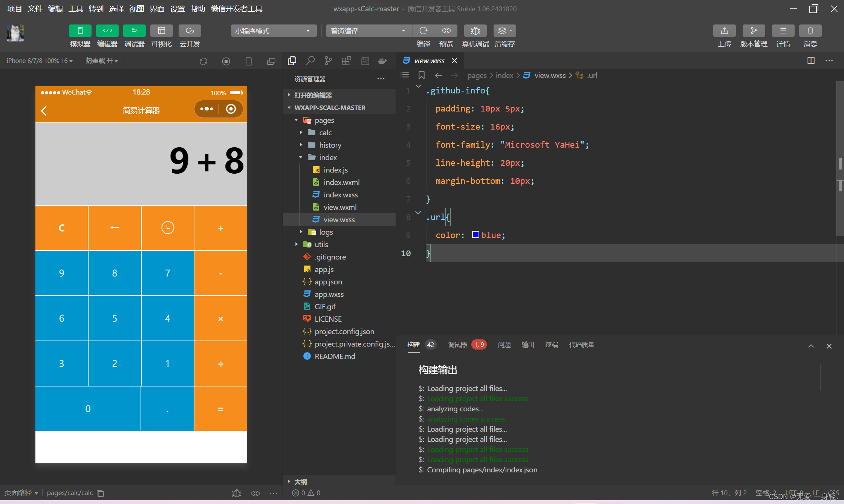
Task: Open the mini program mode dropdown
Action: coord(273,31)
